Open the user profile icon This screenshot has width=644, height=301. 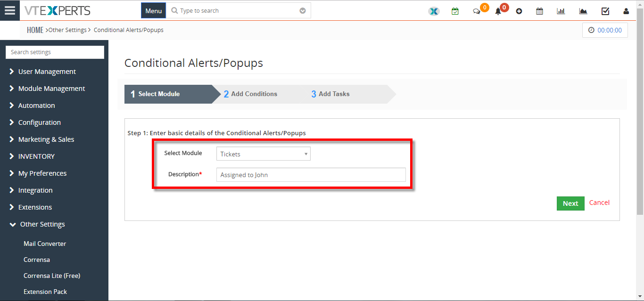626,11
